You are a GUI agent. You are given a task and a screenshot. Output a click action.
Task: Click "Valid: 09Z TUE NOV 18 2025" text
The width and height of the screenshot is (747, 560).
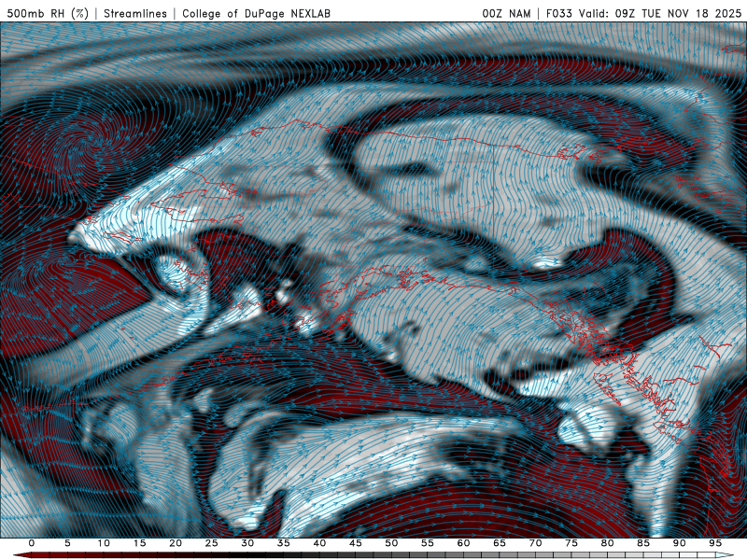tap(660, 13)
